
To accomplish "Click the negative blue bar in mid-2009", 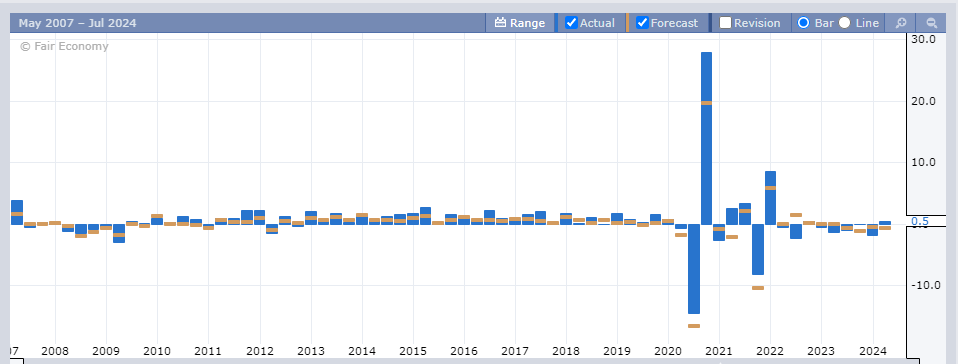I will click(x=119, y=234).
